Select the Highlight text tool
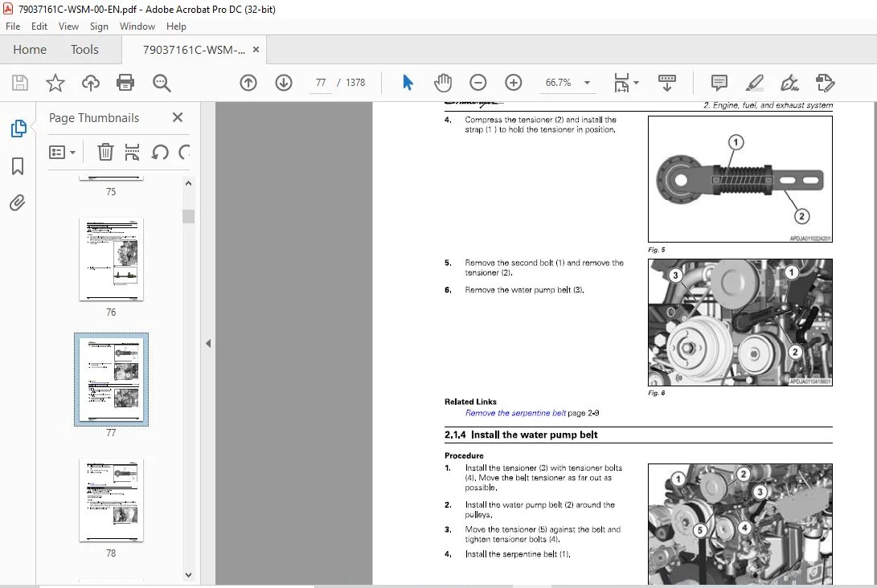The width and height of the screenshot is (877, 588). click(x=755, y=83)
